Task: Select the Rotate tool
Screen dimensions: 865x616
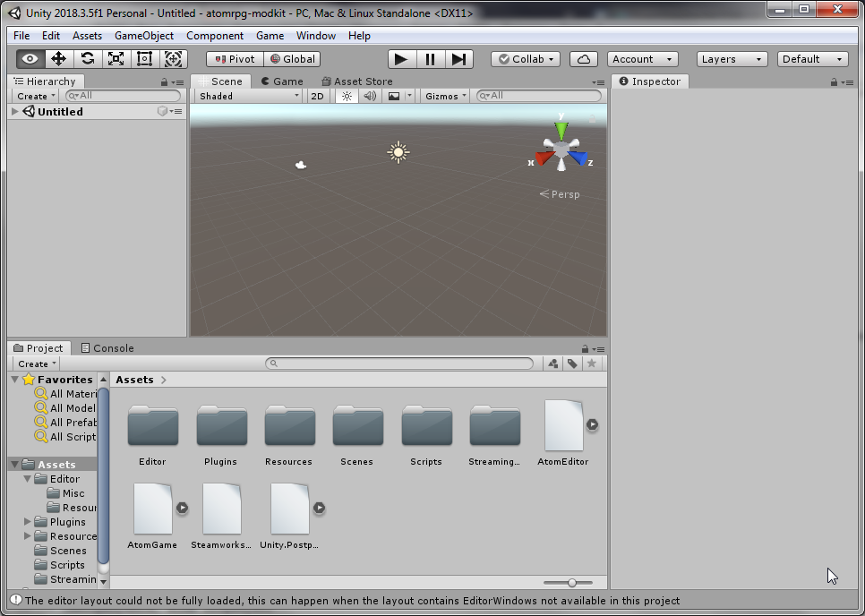Action: tap(88, 59)
